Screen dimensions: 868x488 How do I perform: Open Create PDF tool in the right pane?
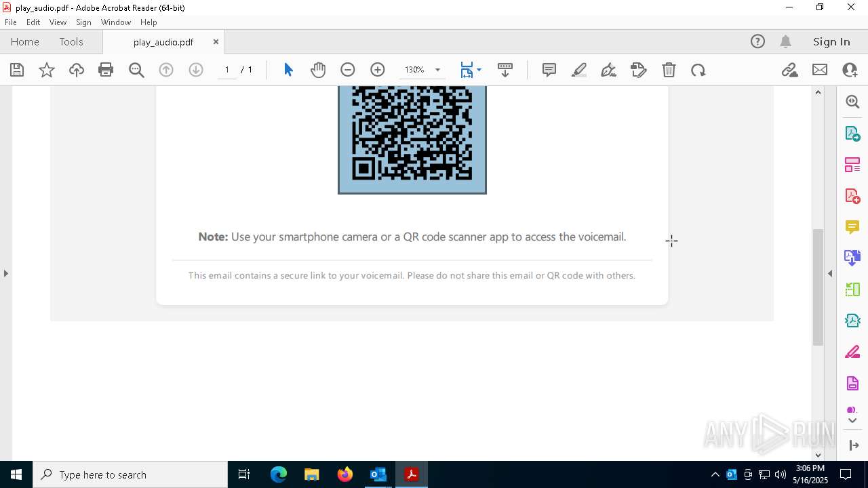click(852, 196)
